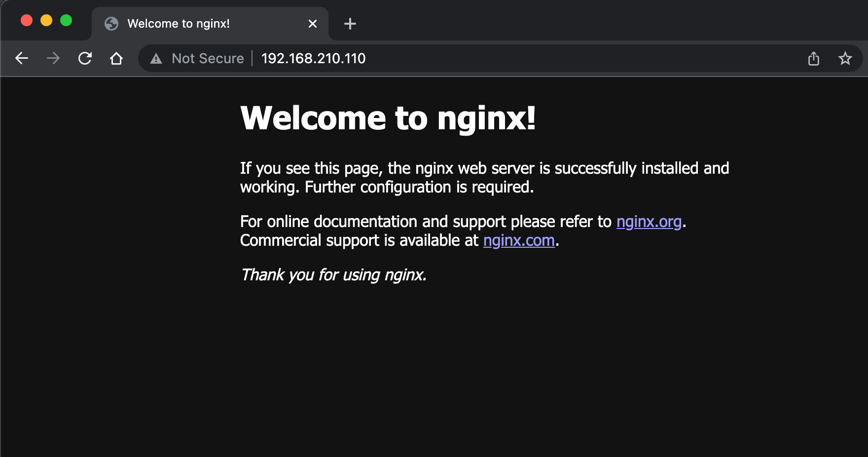
Task: Click the Not Secure label
Action: point(208,58)
